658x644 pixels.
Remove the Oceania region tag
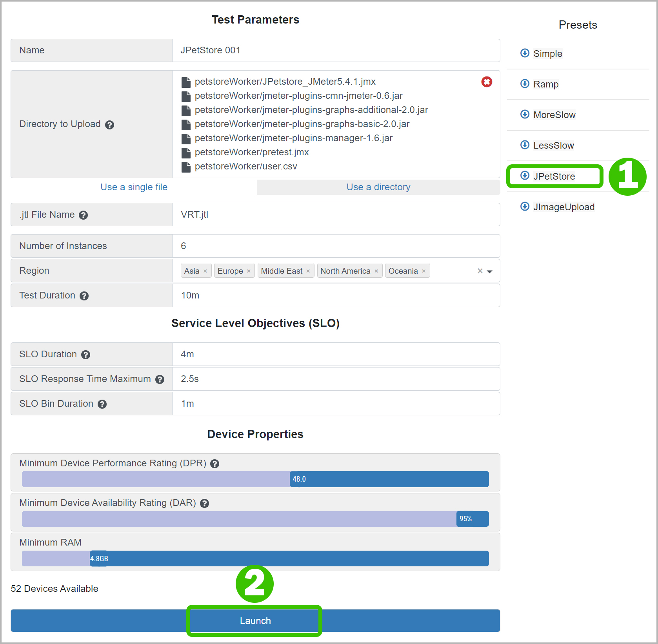[424, 271]
